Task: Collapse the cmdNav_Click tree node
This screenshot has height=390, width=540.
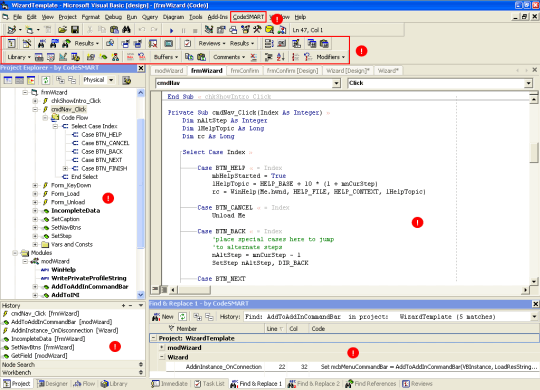Action: pyautogui.click(x=35, y=109)
